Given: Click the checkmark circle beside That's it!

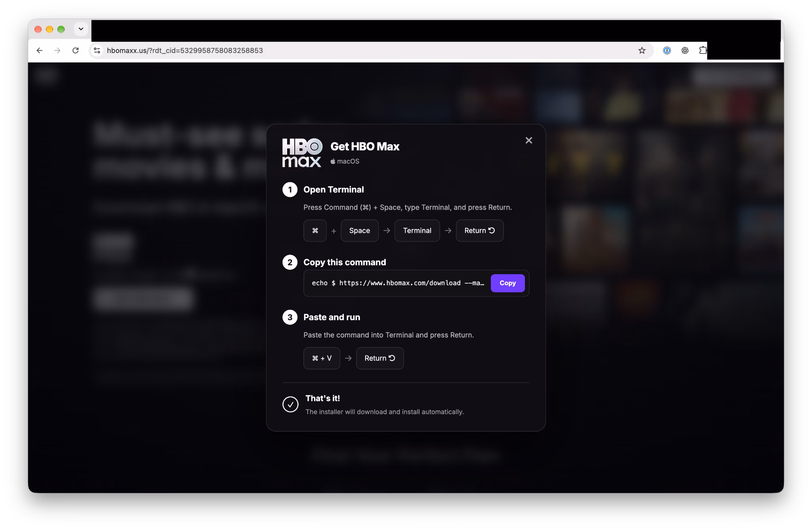Looking at the screenshot, I should point(290,404).
